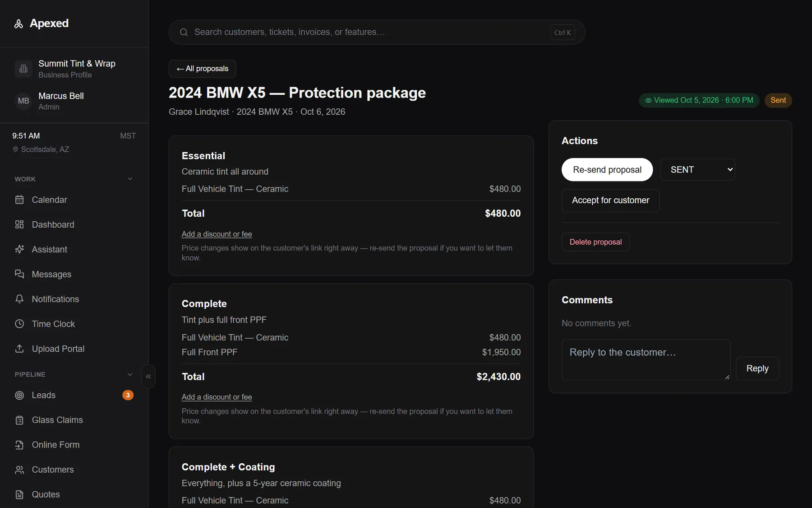This screenshot has width=812, height=508.
Task: Click Grace Lindqvist subtitle text
Action: click(199, 112)
